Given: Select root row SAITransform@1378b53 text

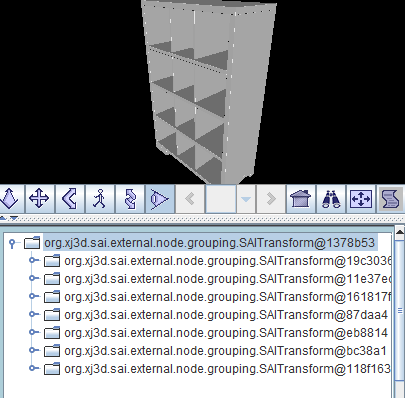Looking at the screenshot, I should pos(210,243).
